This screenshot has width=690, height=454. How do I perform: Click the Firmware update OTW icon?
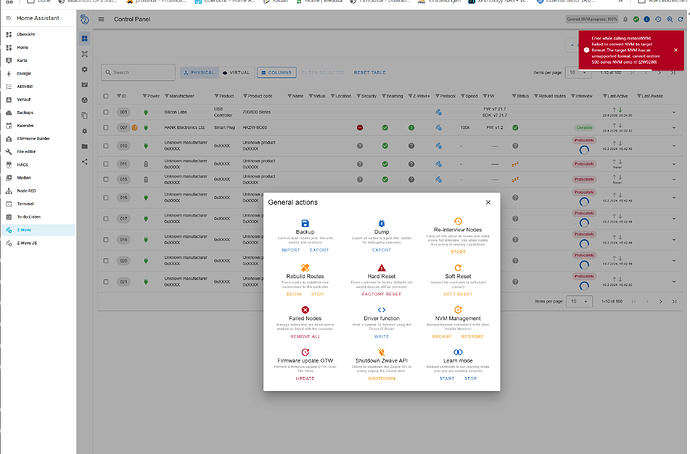[x=305, y=352]
